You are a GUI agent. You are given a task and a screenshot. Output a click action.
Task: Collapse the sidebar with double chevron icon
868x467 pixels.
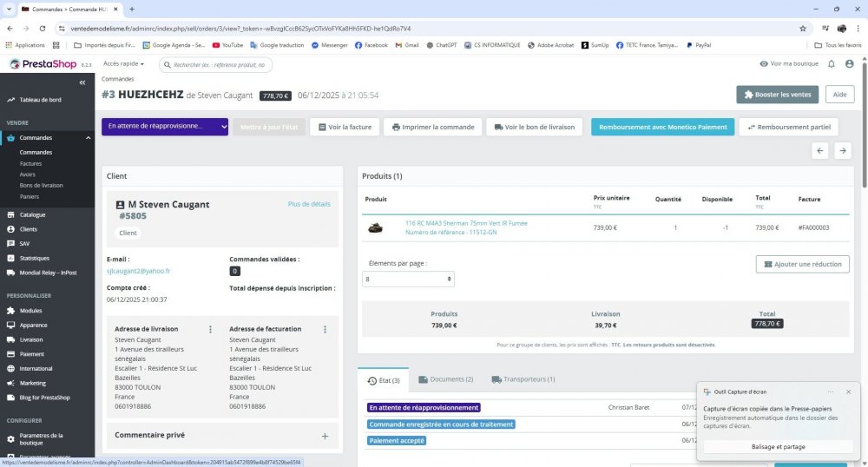pyautogui.click(x=82, y=82)
